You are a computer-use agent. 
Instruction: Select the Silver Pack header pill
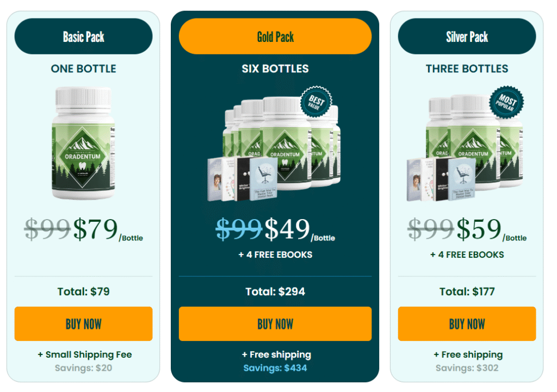click(467, 36)
